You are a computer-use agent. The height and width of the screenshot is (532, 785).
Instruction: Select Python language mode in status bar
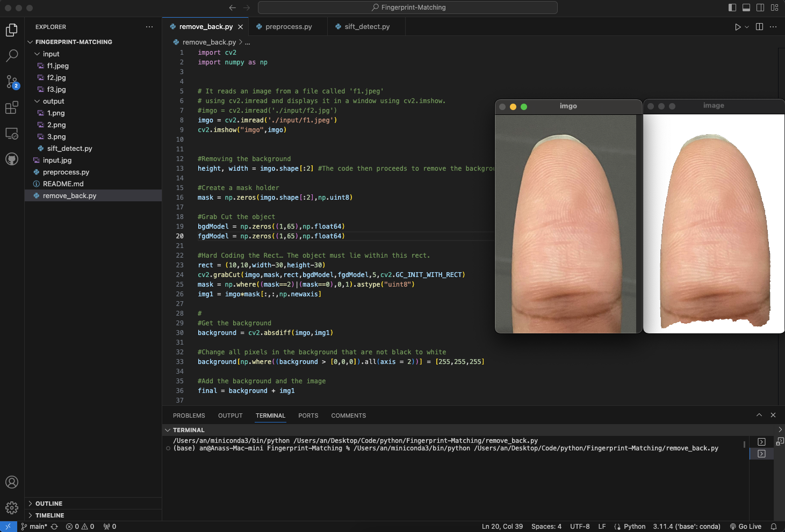pos(635,527)
